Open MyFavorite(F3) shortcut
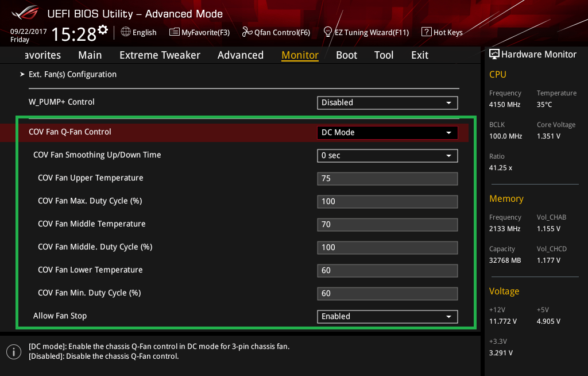 (x=206, y=32)
